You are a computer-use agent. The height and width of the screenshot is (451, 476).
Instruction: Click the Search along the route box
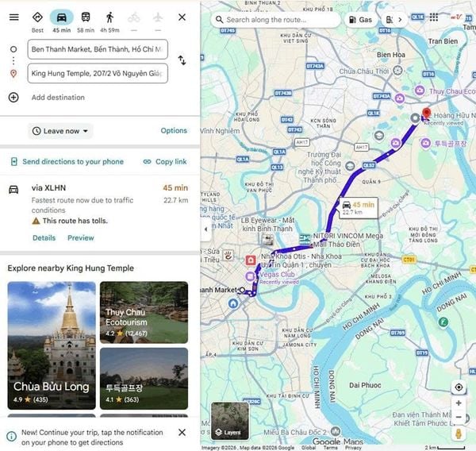[x=275, y=20]
